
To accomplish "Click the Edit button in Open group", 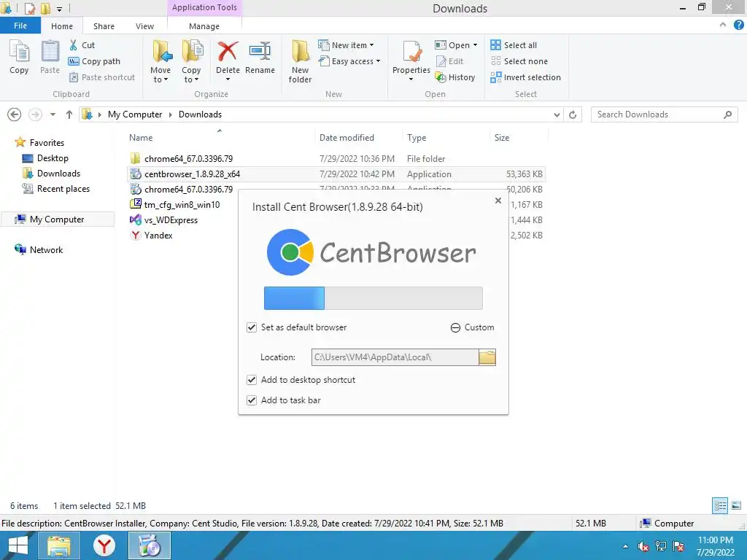I will [x=449, y=61].
